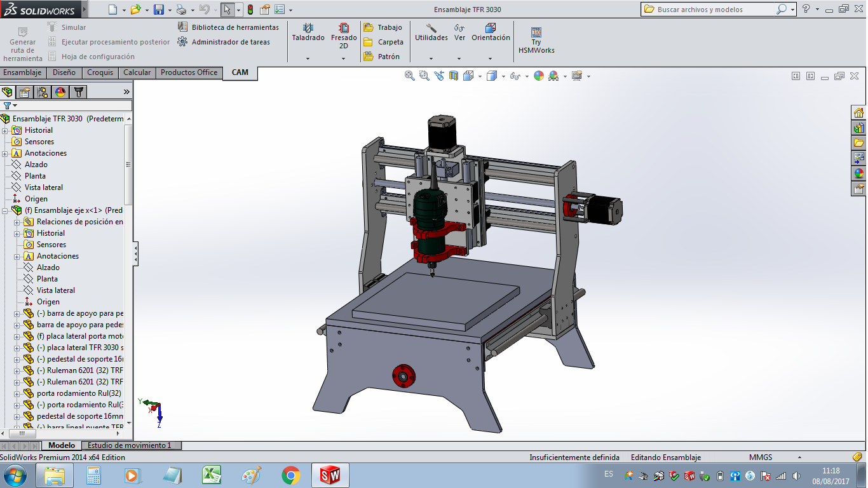Click the rebuild traffic light icon
The height and width of the screenshot is (488, 868).
[250, 10]
